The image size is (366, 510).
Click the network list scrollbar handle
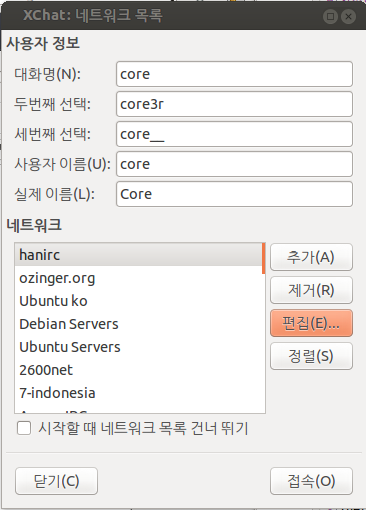pyautogui.click(x=264, y=259)
